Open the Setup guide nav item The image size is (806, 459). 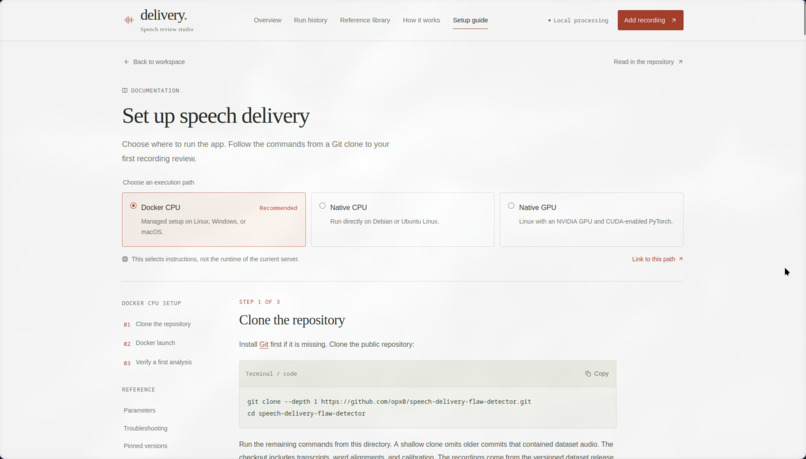(470, 20)
